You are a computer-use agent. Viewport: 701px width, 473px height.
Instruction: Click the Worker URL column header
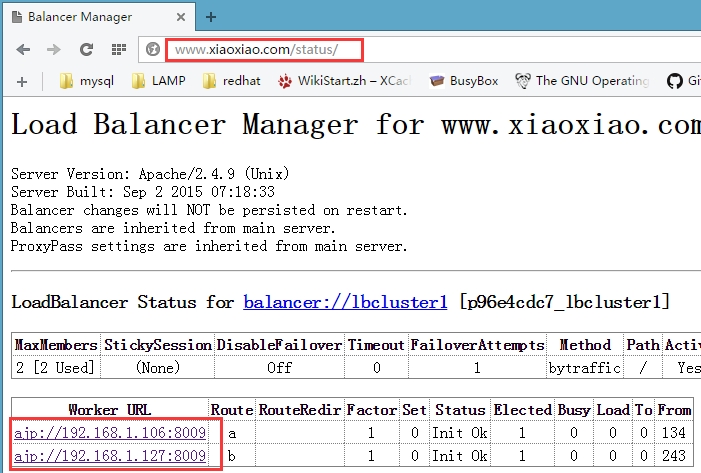(110, 410)
